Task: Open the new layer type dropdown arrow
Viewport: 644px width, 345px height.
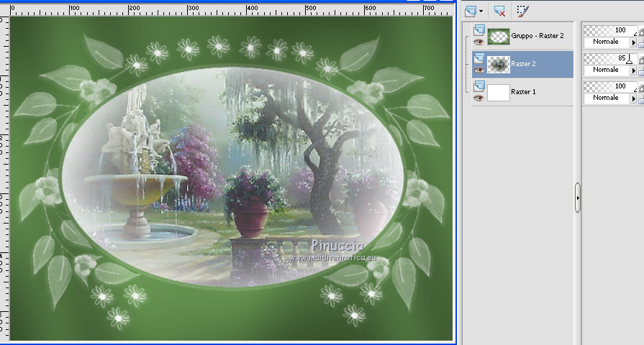Action: pyautogui.click(x=481, y=11)
